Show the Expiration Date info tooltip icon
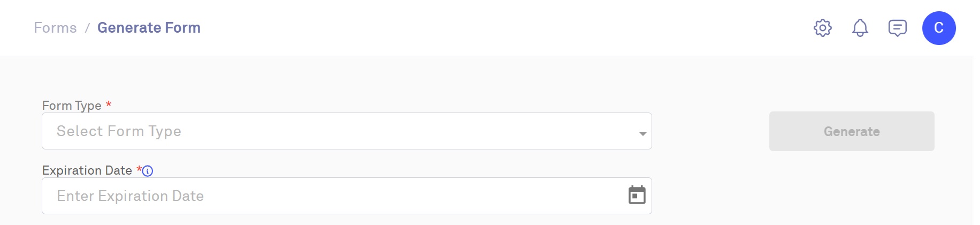Image resolution: width=980 pixels, height=225 pixels. coord(148,171)
